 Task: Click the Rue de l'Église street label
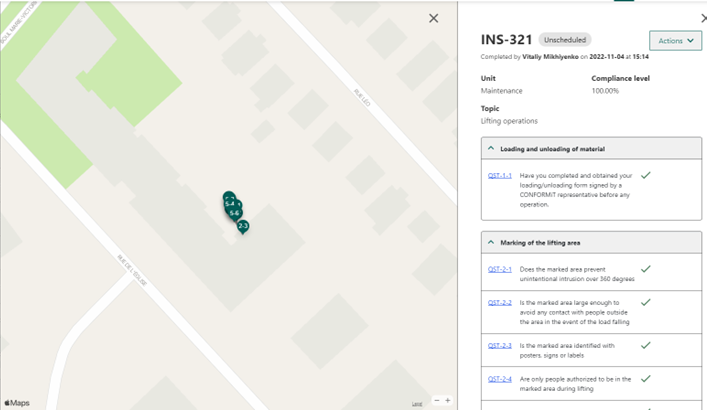[132, 270]
